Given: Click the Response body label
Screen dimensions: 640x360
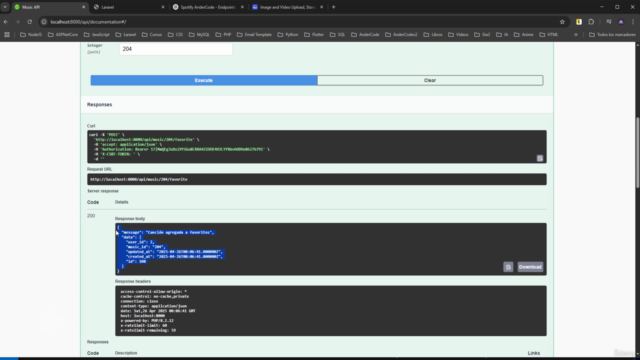Looking at the screenshot, I should pyautogui.click(x=130, y=219).
